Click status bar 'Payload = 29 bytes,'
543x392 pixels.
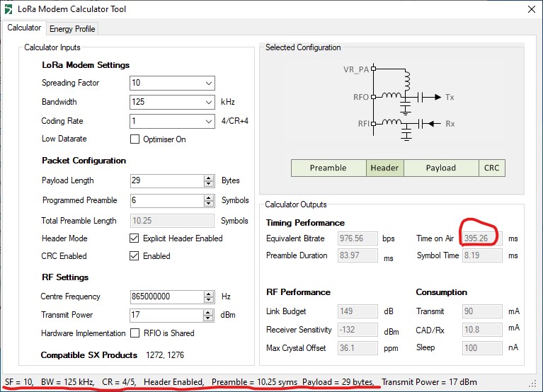point(338,382)
